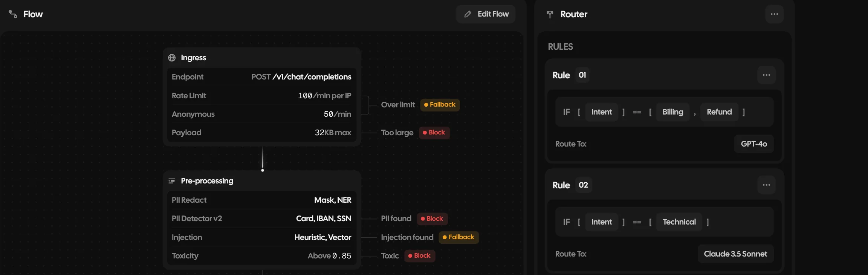Click the Refund tag in Rule 01
The image size is (868, 275).
click(719, 112)
